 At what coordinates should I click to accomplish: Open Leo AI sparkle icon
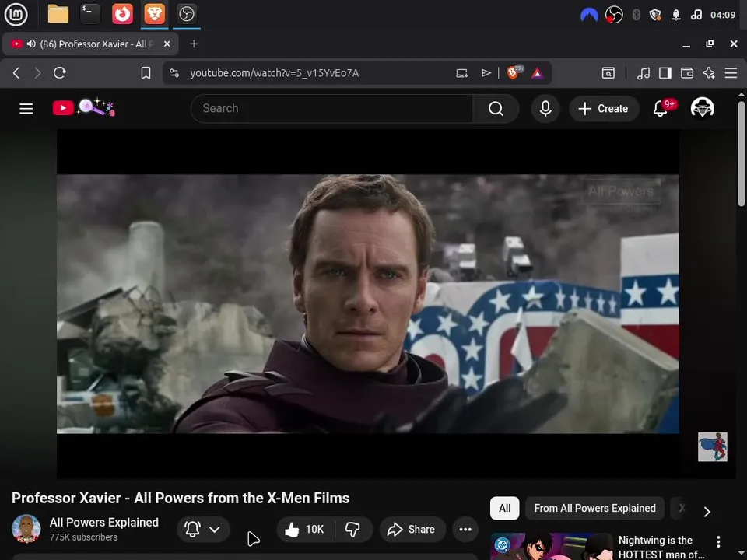tap(709, 73)
